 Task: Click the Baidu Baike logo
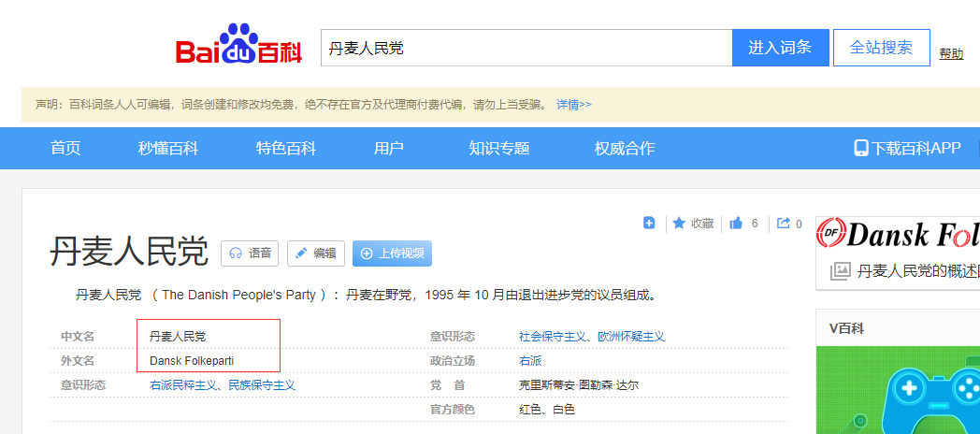point(238,44)
